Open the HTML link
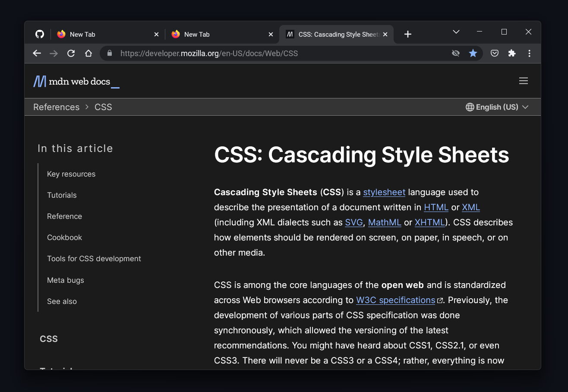The width and height of the screenshot is (568, 392). point(436,207)
